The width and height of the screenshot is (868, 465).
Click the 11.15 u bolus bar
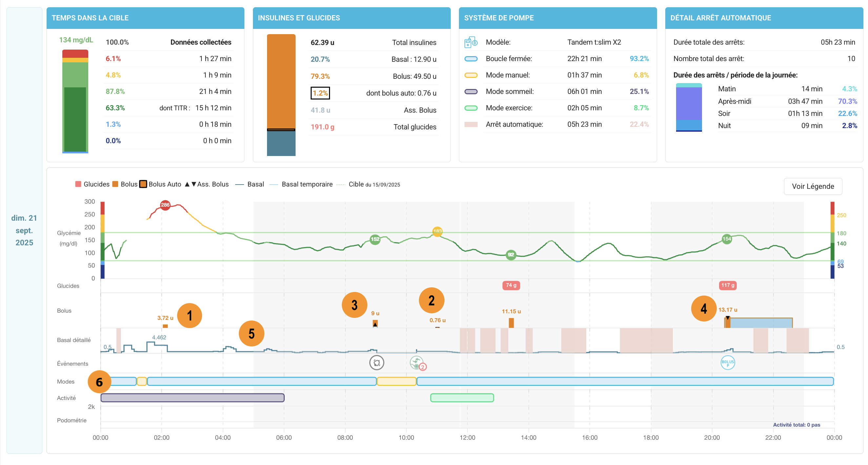click(x=511, y=323)
